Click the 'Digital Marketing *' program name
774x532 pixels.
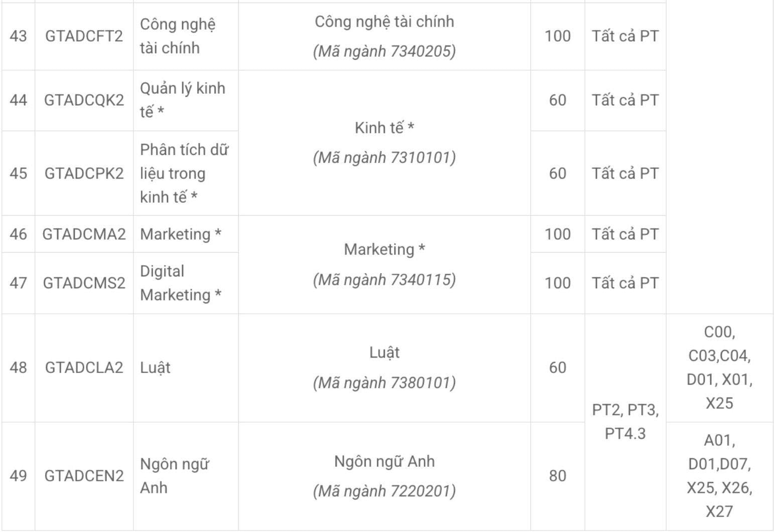point(181,283)
